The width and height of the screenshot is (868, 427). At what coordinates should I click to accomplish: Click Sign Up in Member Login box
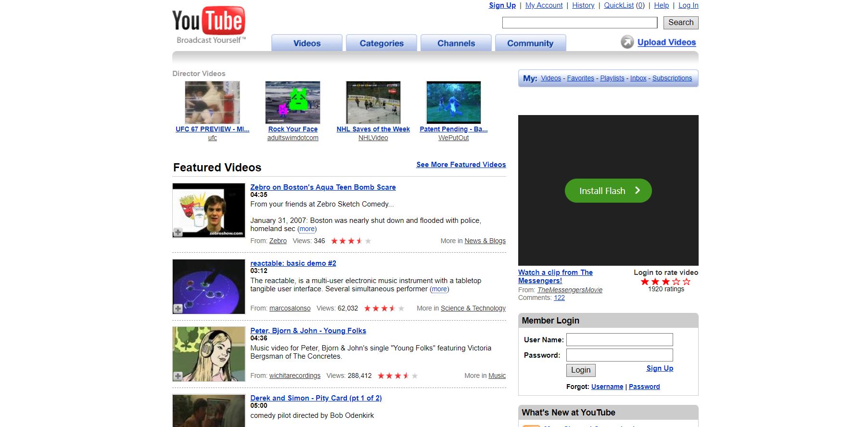[x=660, y=368]
